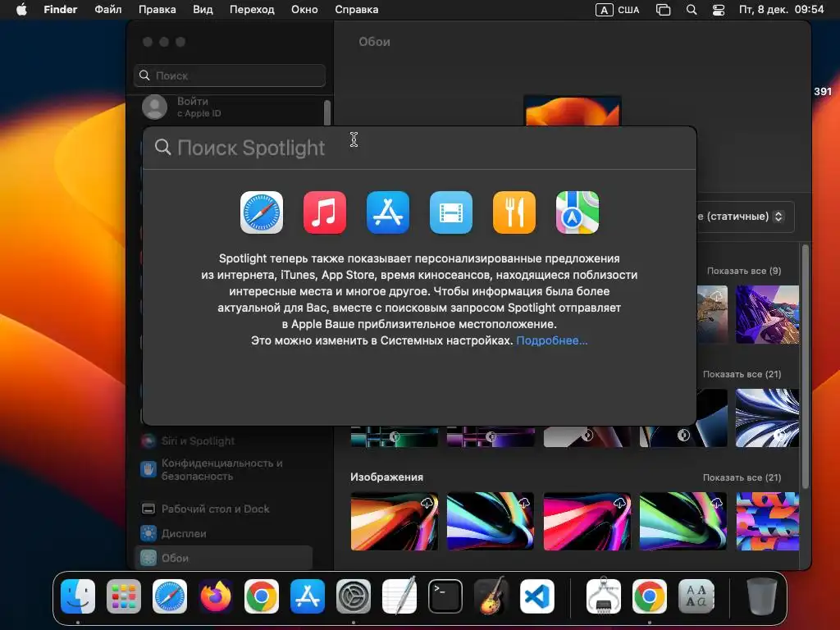
Task: Open TextEdit from the Dock
Action: point(399,596)
